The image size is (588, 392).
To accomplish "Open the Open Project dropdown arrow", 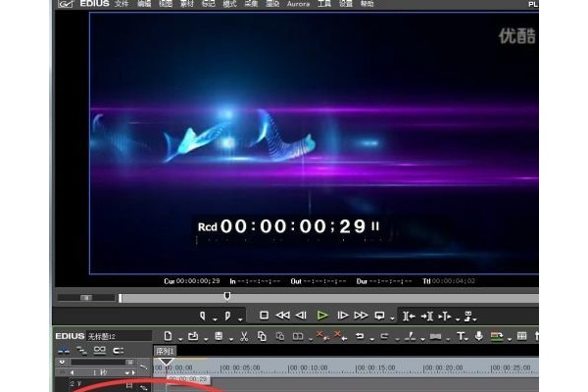I will coord(206,339).
